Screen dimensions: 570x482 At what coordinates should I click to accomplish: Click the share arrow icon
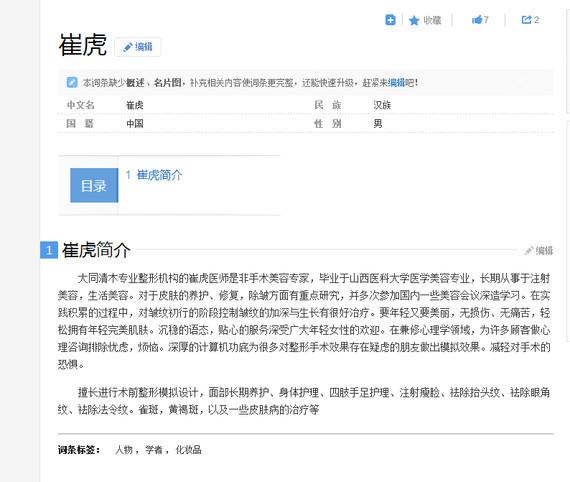point(526,20)
